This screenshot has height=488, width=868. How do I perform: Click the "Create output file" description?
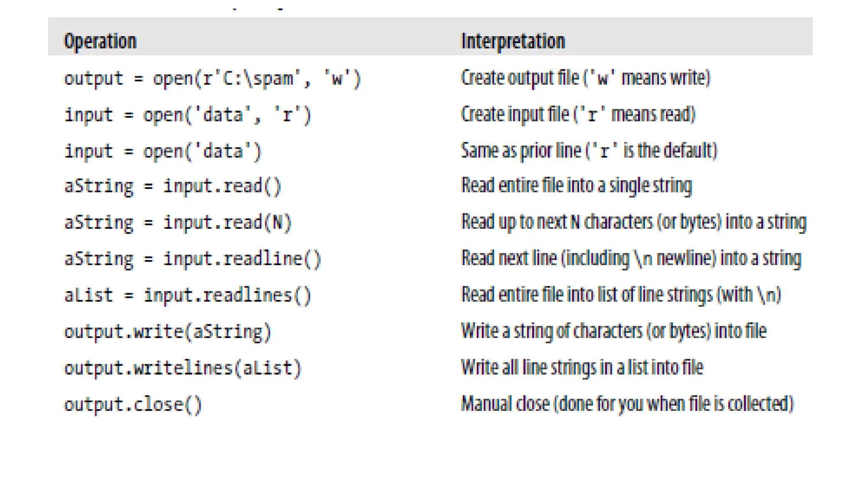click(585, 78)
